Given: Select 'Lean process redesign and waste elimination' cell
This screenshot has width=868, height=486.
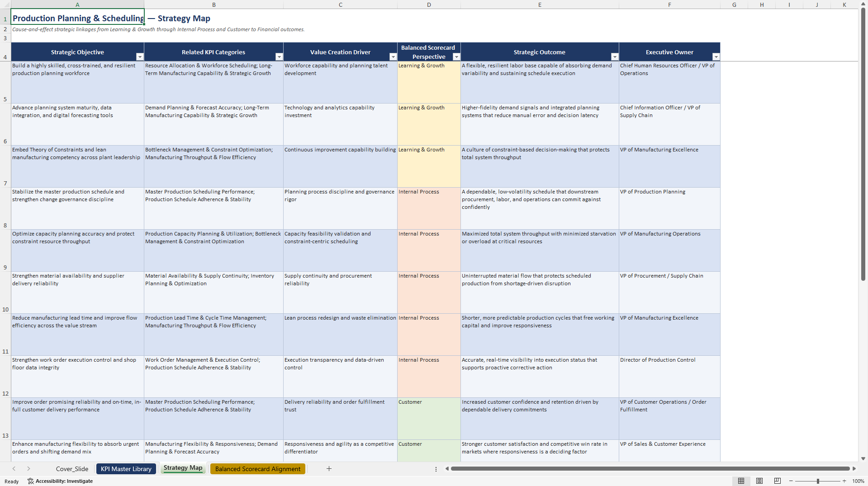Looking at the screenshot, I should [x=341, y=335].
